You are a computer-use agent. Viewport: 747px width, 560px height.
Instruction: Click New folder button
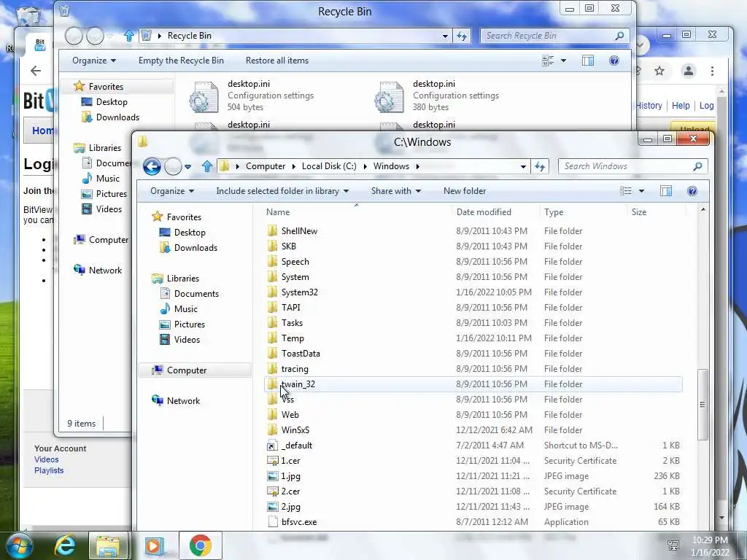click(465, 191)
